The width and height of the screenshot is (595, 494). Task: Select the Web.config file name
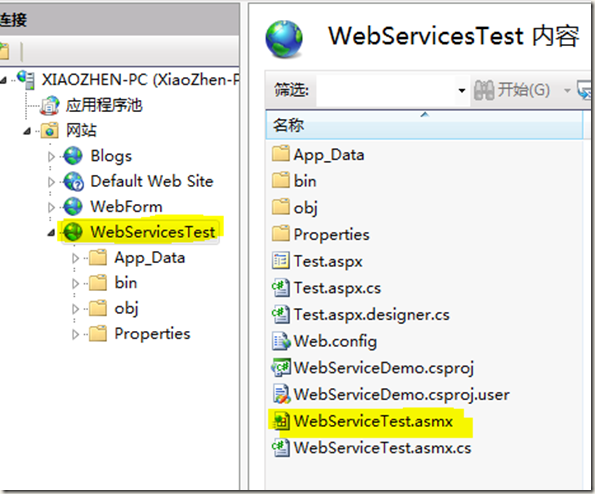[335, 341]
